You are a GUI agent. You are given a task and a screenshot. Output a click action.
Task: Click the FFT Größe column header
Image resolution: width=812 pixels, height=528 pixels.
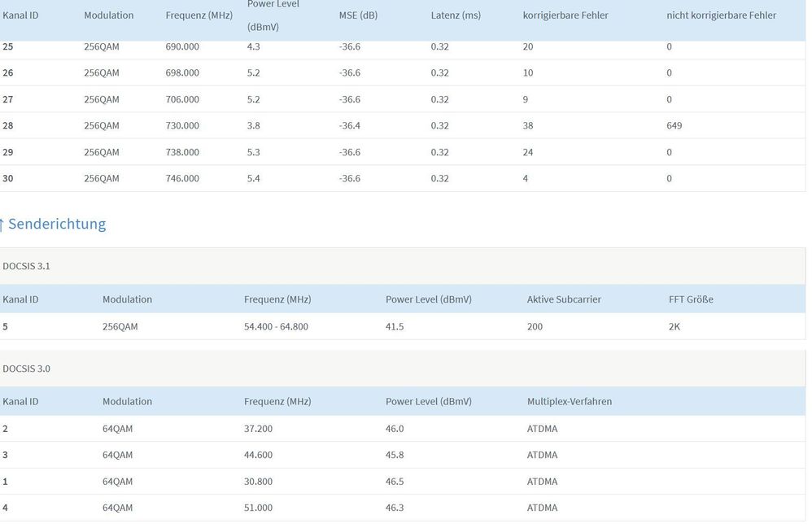[691, 299]
